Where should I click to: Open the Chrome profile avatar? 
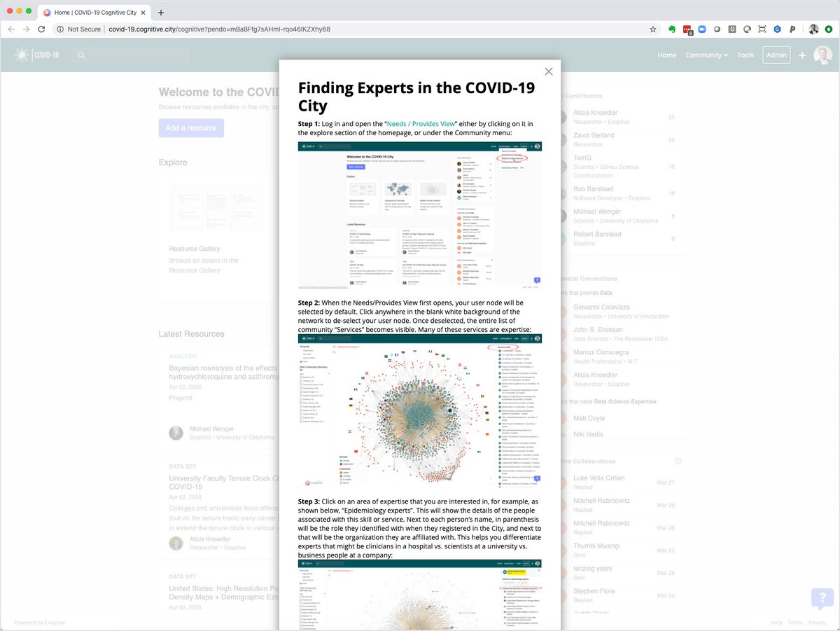coord(813,29)
